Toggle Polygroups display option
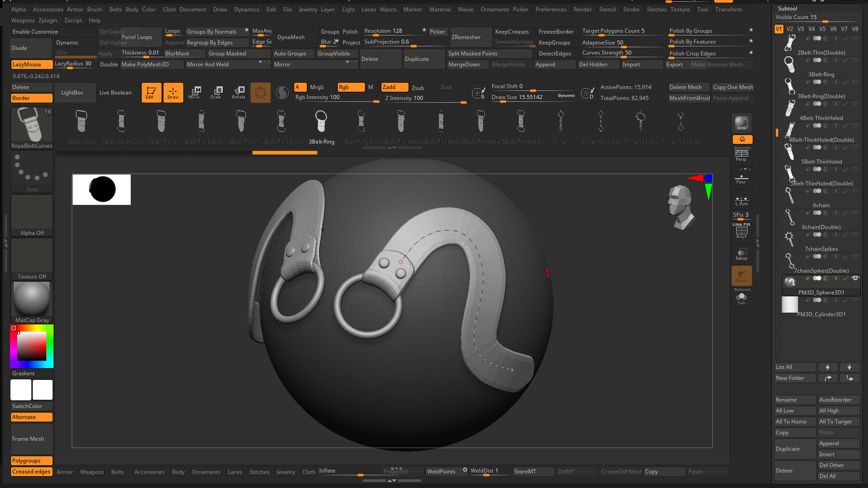The image size is (868, 488). 32,461
